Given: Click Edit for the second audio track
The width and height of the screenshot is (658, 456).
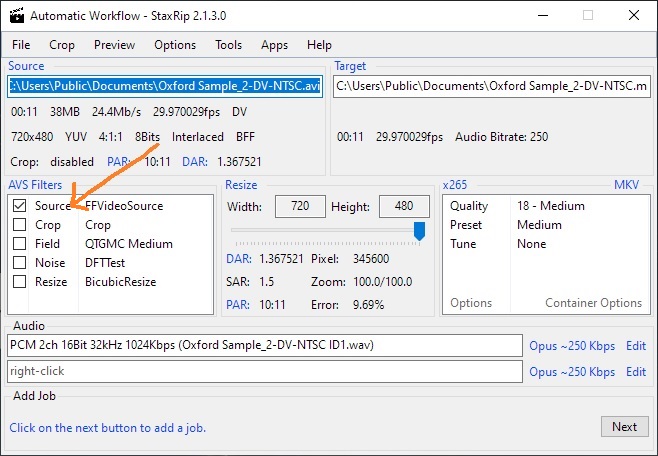Looking at the screenshot, I should click(x=636, y=372).
